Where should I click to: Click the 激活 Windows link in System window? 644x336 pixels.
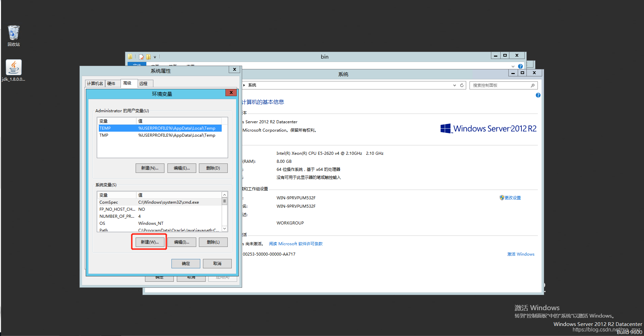point(521,254)
